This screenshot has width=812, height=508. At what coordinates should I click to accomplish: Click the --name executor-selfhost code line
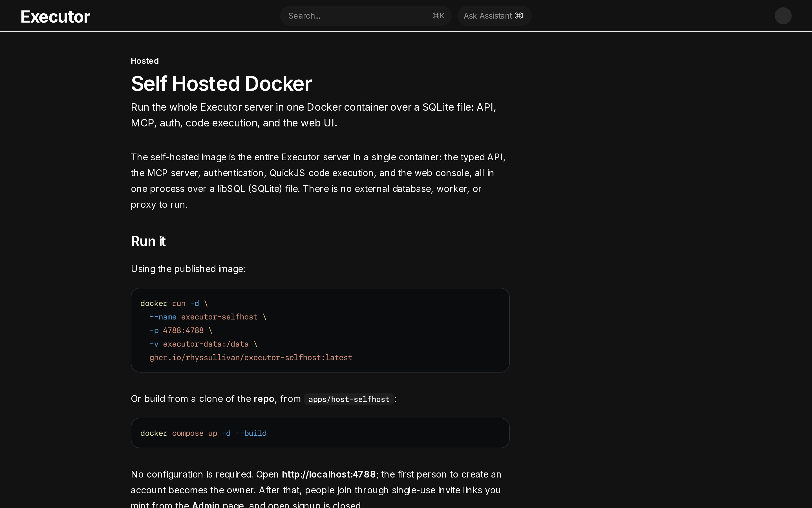pyautogui.click(x=208, y=317)
